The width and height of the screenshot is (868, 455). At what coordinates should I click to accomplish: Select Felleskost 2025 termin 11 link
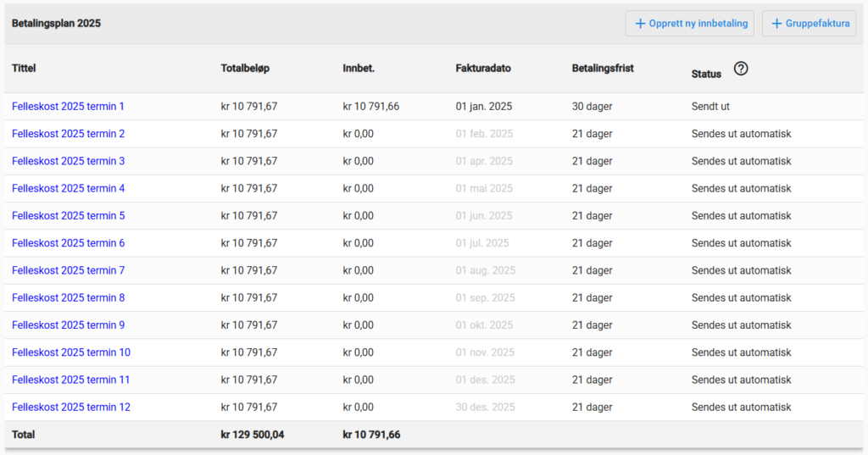click(x=71, y=380)
